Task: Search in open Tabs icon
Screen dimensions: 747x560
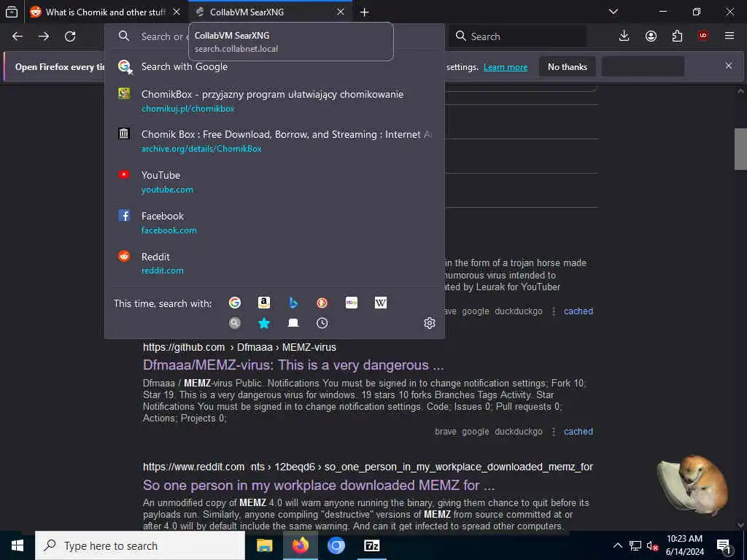Action: click(x=293, y=323)
